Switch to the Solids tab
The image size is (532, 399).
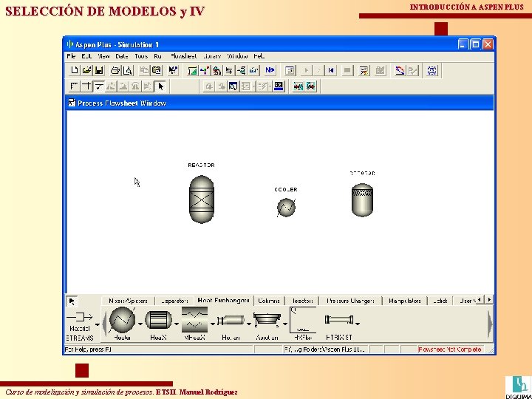440,301
